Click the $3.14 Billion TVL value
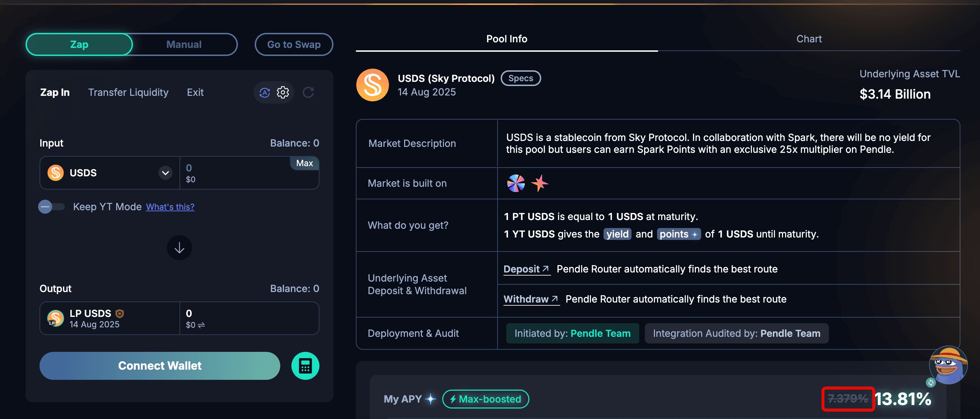Screen dimensions: 980x419 (895, 94)
